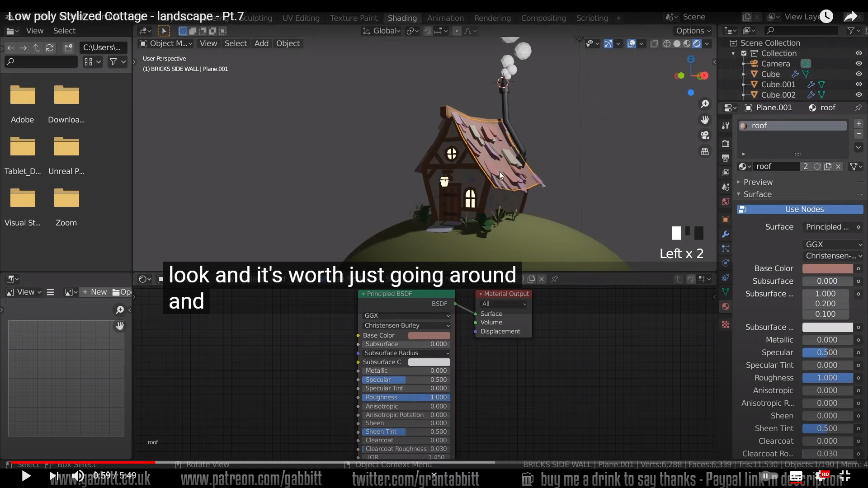Toggle visibility of Cube.002
Image resolution: width=868 pixels, height=488 pixels.
pos(859,95)
